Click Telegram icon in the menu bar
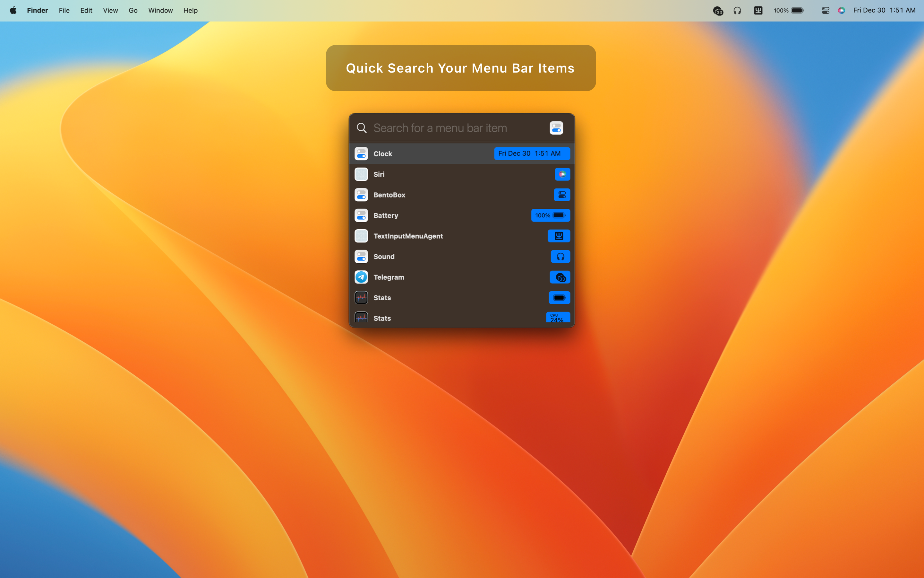The width and height of the screenshot is (924, 578). pyautogui.click(x=718, y=11)
